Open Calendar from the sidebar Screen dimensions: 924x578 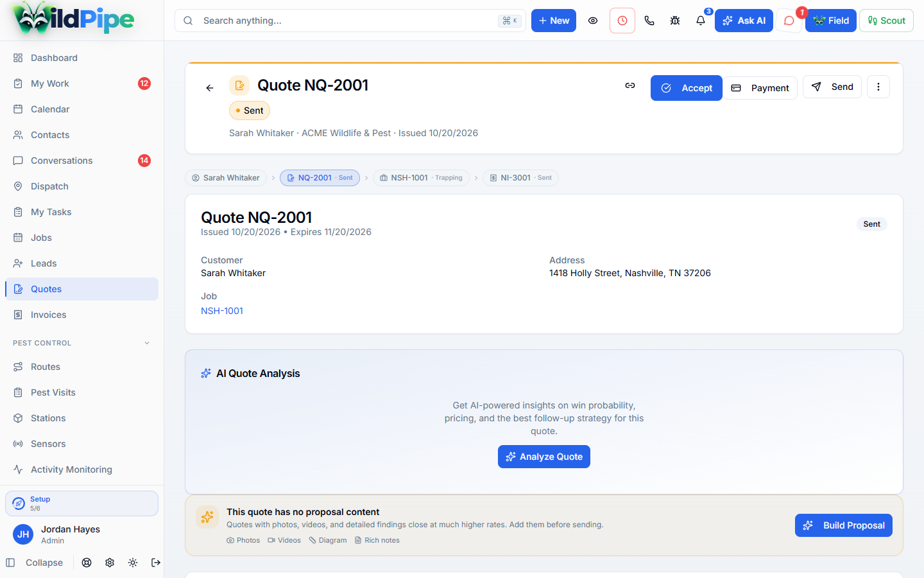81,109
